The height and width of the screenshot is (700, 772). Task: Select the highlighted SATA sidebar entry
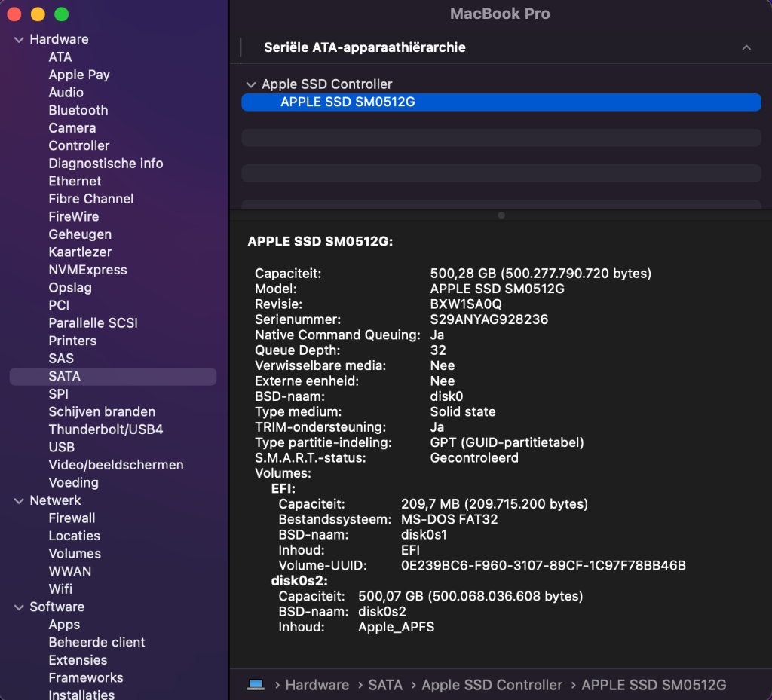113,376
